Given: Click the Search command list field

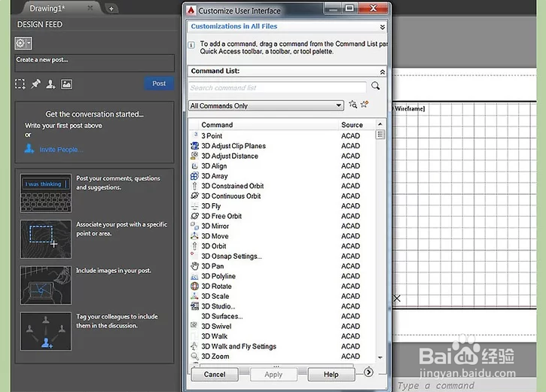Looking at the screenshot, I should [x=278, y=87].
